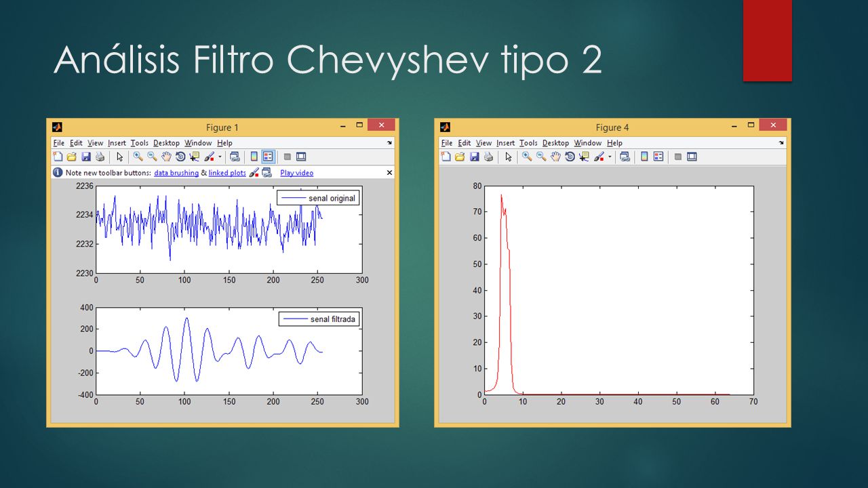
Task: Open Window menu in Figure 1
Action: [x=198, y=143]
